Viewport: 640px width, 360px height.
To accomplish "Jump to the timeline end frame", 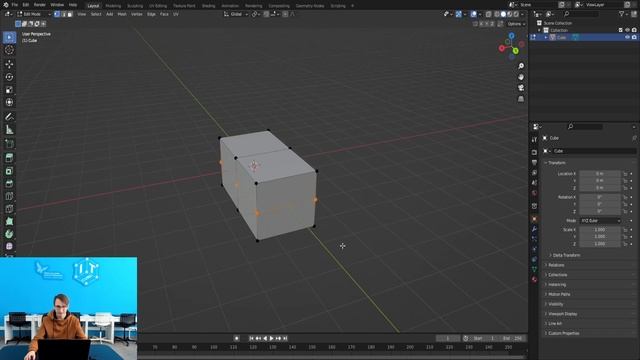I will coord(285,338).
